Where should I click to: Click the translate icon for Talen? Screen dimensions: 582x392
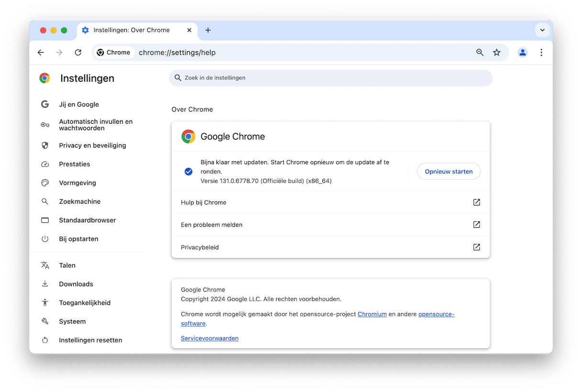(45, 265)
